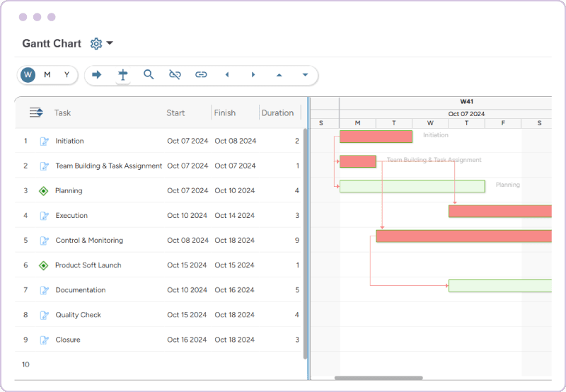Expand the dropdown arrow beside the gear
566x392 pixels.
(x=110, y=43)
